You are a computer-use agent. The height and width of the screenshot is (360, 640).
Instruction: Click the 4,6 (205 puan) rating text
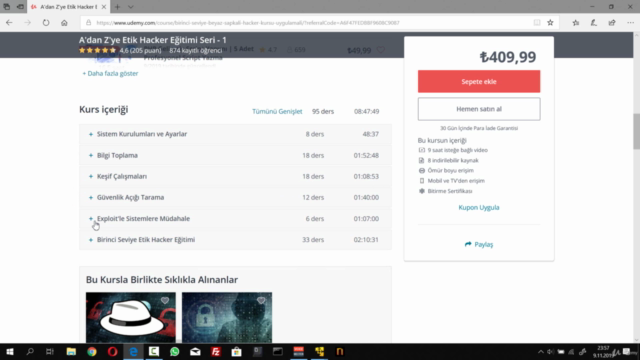[140, 50]
